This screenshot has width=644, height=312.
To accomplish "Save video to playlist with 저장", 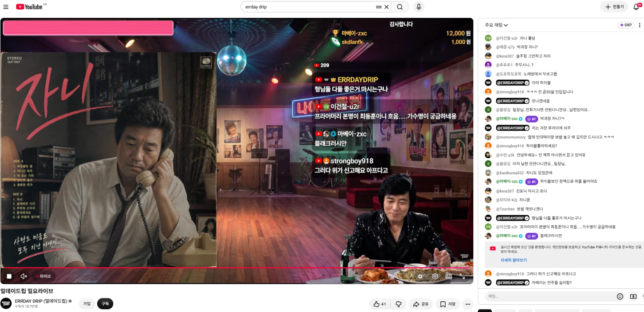I will tap(448, 304).
